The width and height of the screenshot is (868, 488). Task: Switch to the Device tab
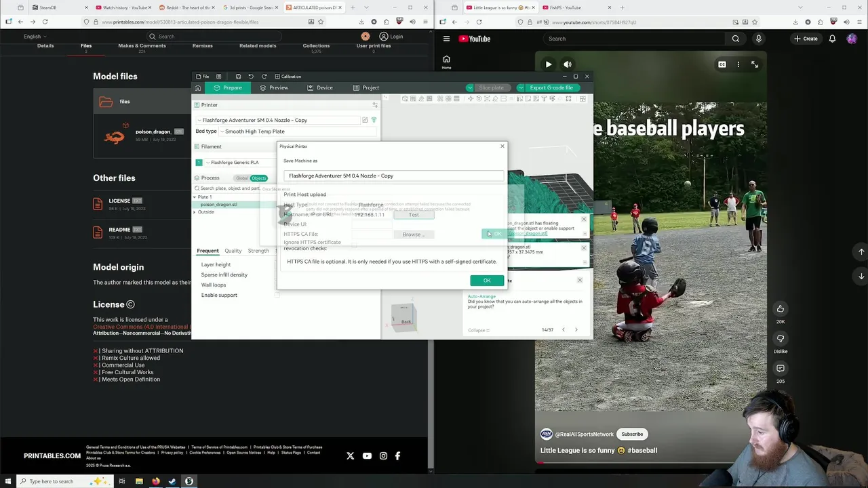click(319, 87)
